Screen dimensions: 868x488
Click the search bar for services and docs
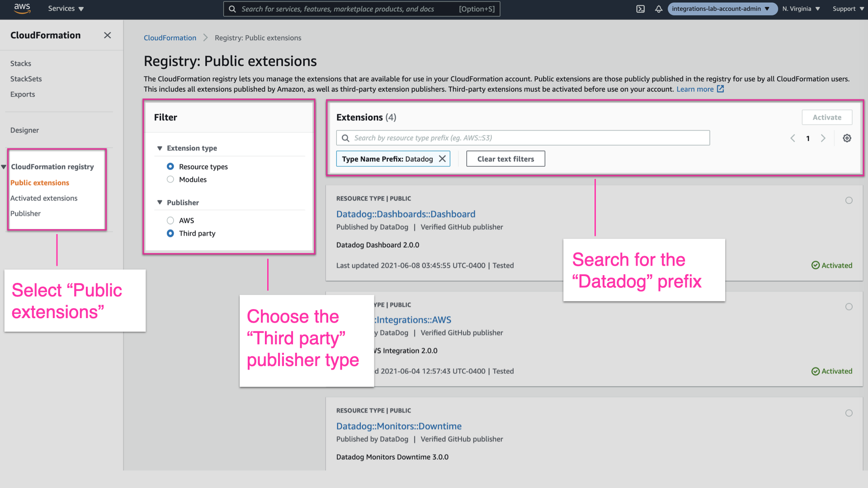(x=362, y=9)
